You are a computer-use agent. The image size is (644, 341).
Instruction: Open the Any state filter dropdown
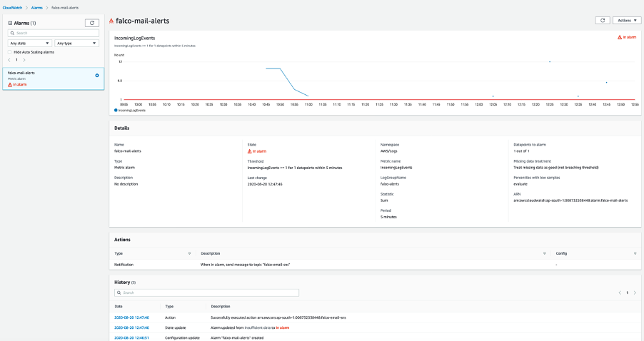[29, 43]
